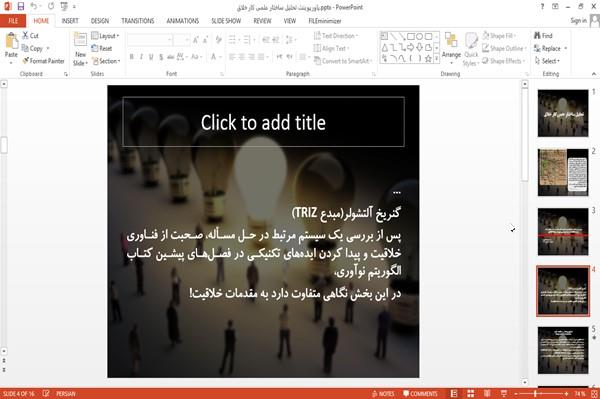Click the zoom out minus button
The height and width of the screenshot is (399, 600).
click(x=516, y=394)
